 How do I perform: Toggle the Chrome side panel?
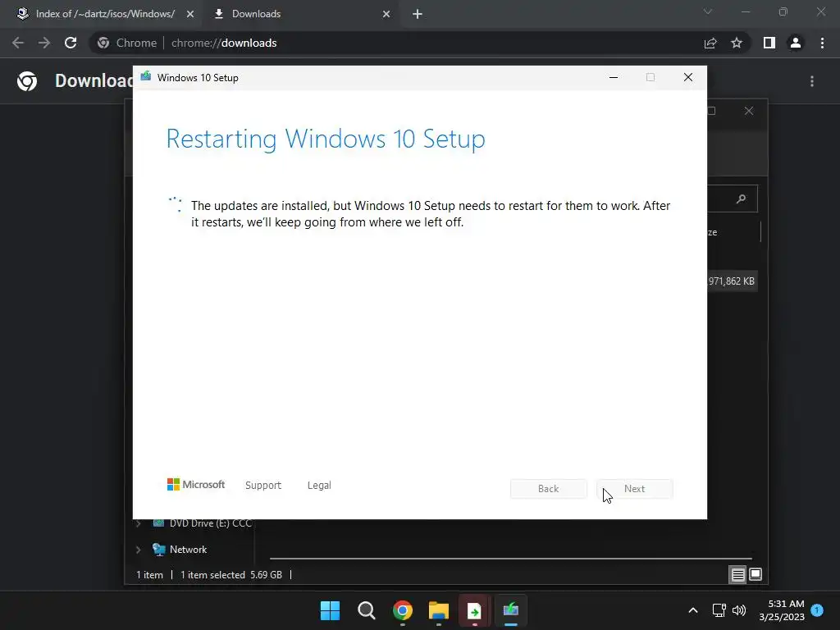tap(769, 43)
